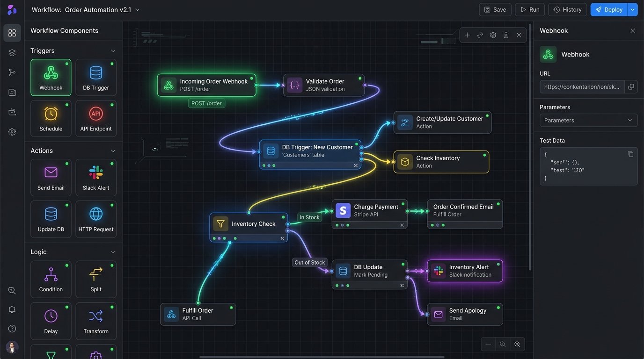Copy the Test Data JSON
The height and width of the screenshot is (359, 644).
coord(630,154)
